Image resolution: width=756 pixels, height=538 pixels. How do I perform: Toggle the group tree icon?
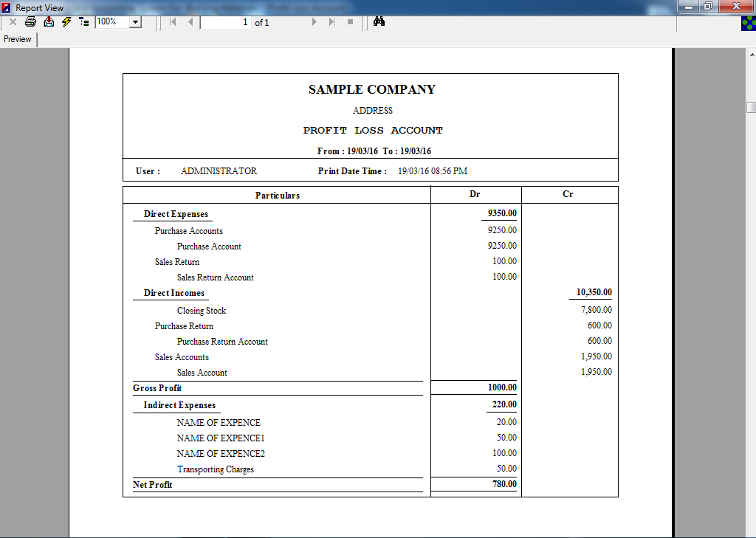click(83, 22)
